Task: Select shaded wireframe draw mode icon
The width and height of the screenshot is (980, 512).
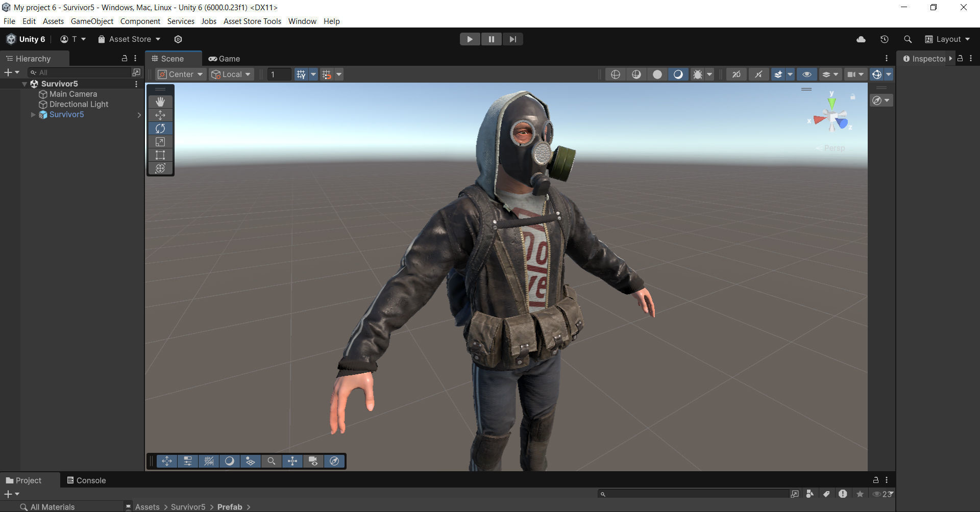Action: [636, 74]
